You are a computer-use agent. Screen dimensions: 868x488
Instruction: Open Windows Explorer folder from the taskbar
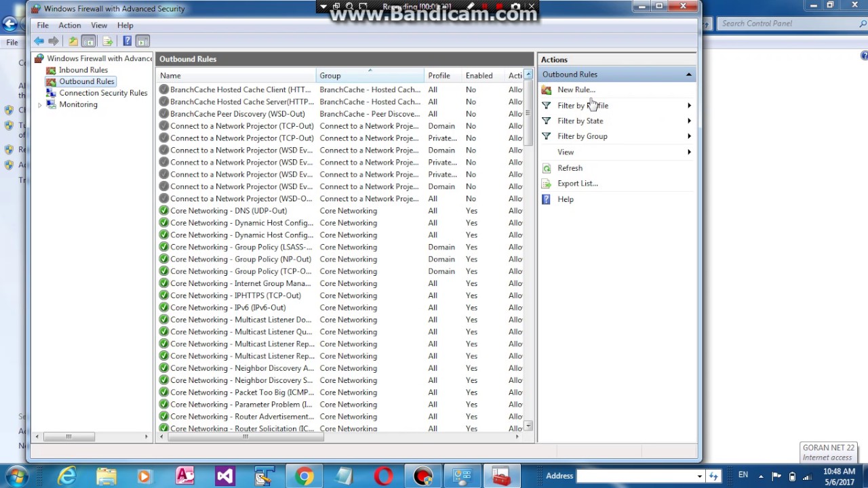coord(106,476)
